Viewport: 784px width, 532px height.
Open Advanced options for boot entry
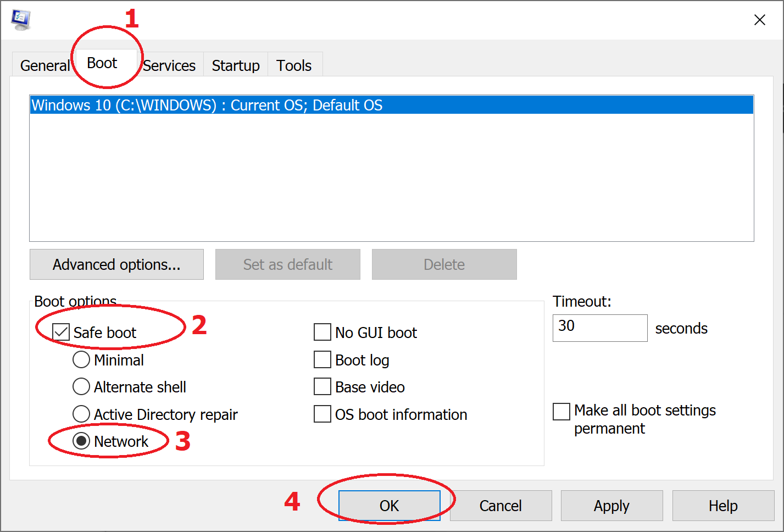click(116, 264)
